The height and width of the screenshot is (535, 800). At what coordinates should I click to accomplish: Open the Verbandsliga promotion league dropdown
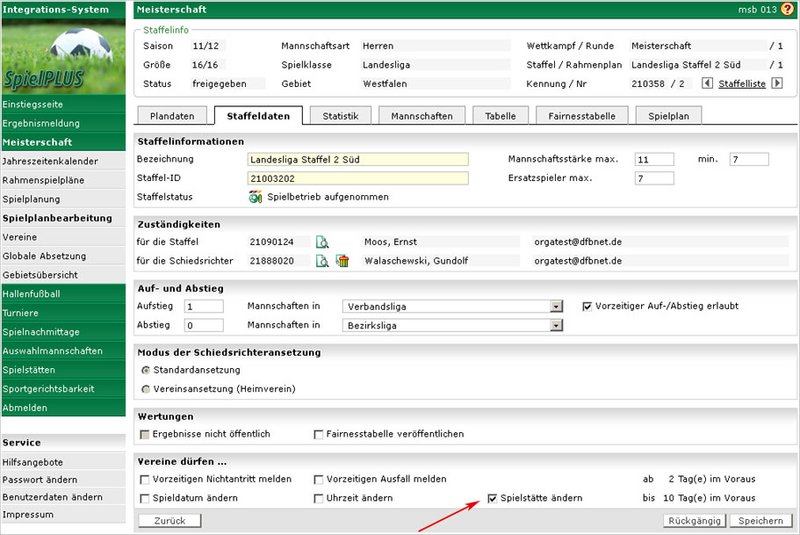(x=556, y=307)
